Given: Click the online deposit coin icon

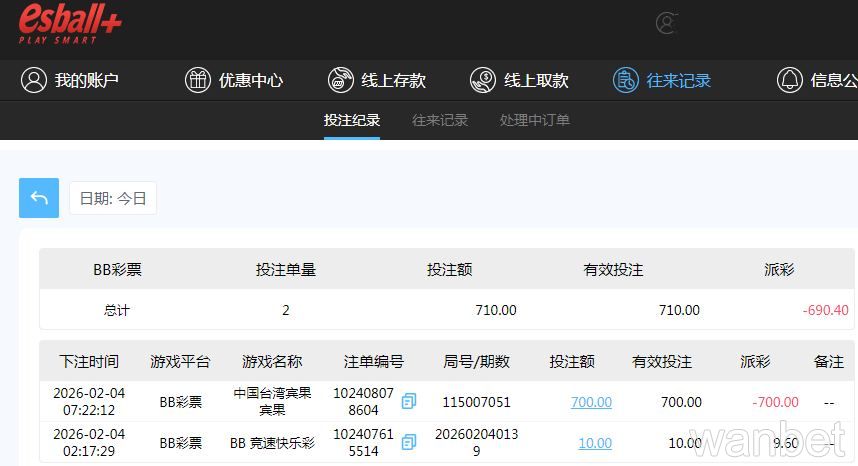Looking at the screenshot, I should click(x=341, y=80).
